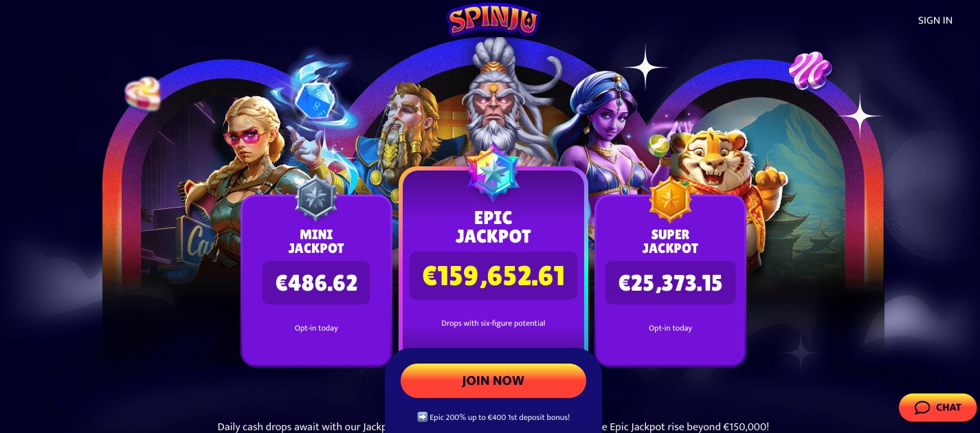Image resolution: width=980 pixels, height=433 pixels.
Task: Click the Join Now button
Action: [x=493, y=381]
